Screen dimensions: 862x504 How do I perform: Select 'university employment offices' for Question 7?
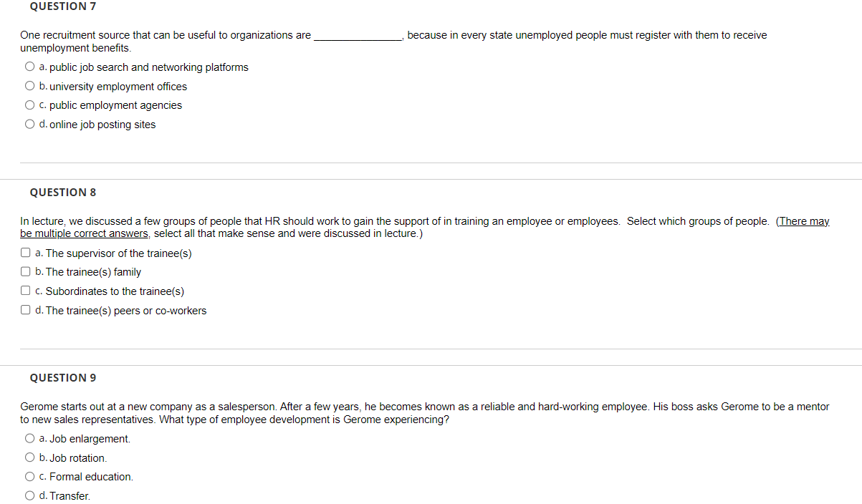29,84
